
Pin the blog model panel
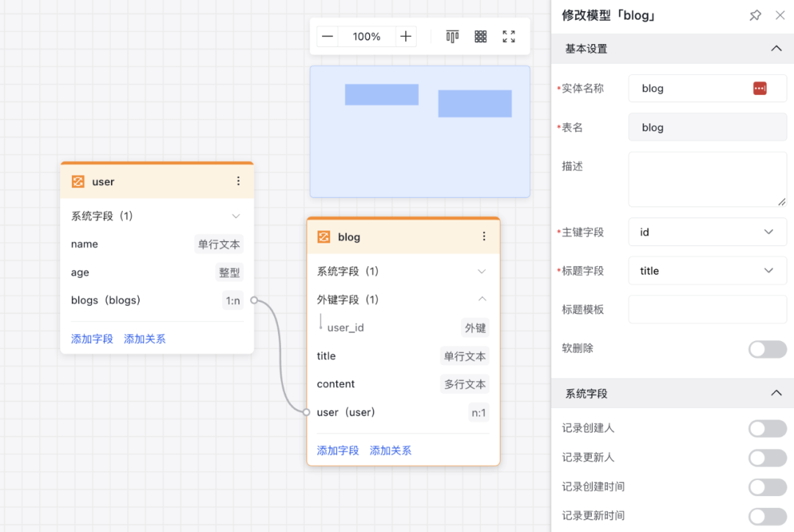click(x=755, y=15)
